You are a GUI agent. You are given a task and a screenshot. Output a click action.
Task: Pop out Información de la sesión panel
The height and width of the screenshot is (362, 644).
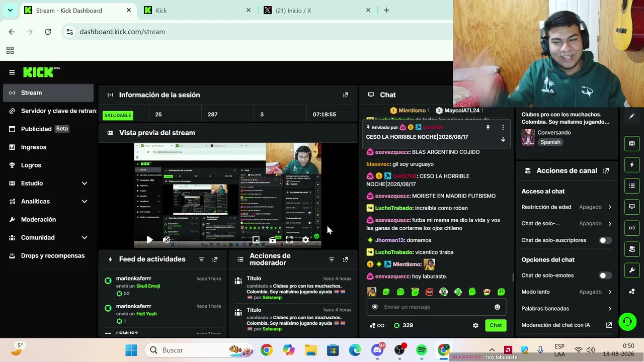[345, 95]
